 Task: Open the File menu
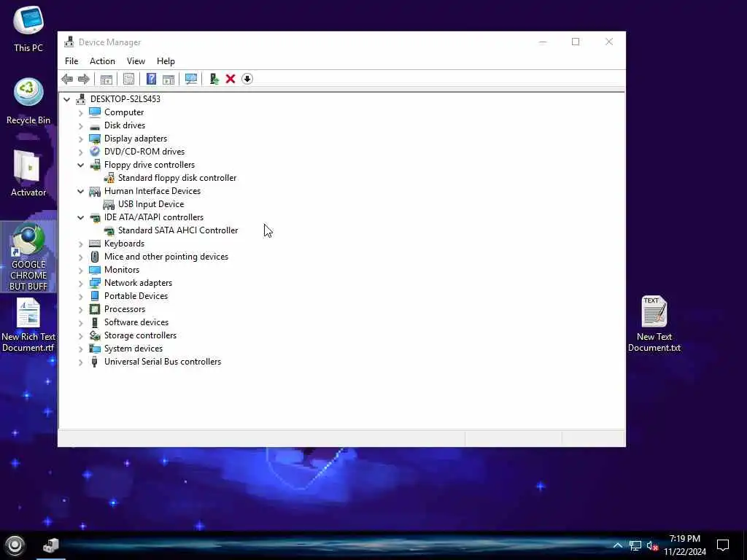(x=71, y=61)
